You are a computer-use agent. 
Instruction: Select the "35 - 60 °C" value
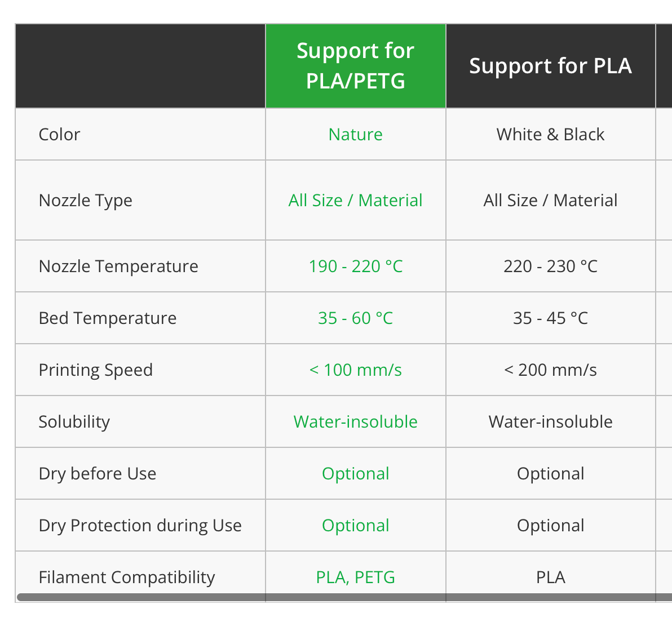[x=355, y=318]
